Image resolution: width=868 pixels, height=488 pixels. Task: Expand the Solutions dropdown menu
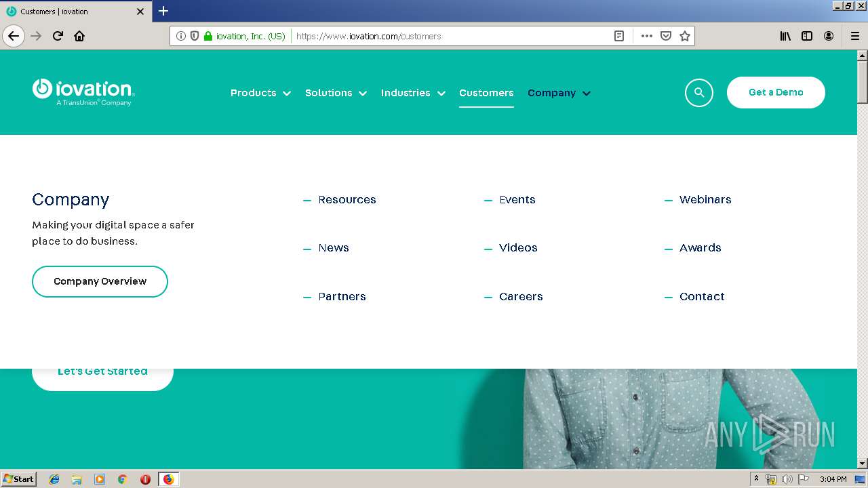[x=336, y=93]
